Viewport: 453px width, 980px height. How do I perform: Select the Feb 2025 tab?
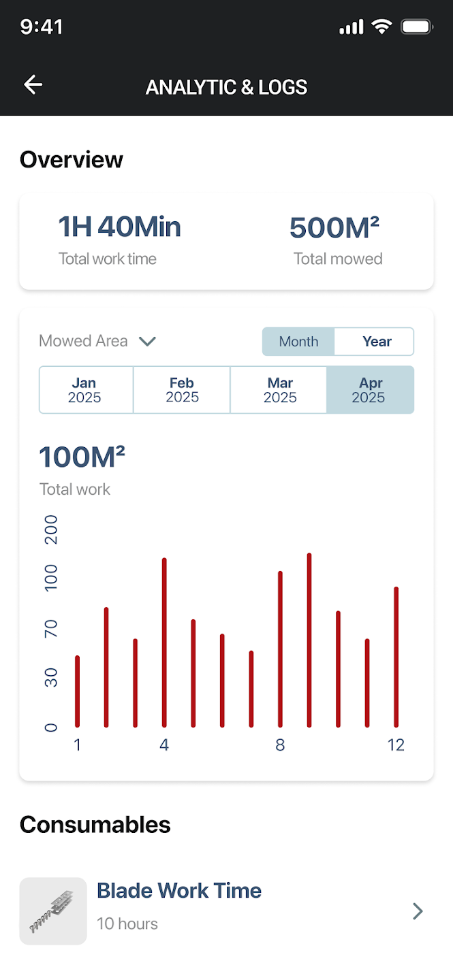pyautogui.click(x=182, y=390)
